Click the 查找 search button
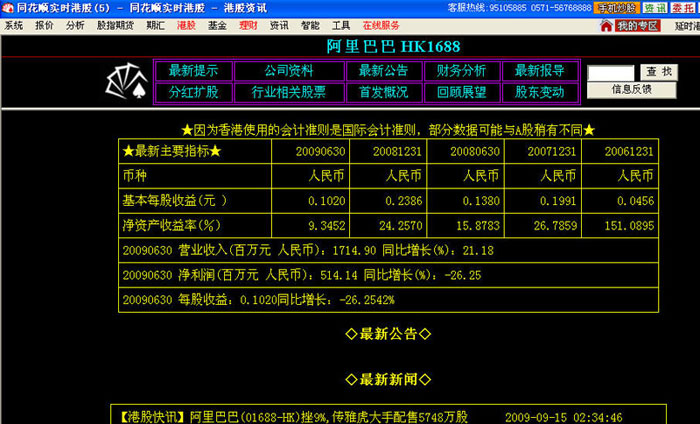 tap(658, 72)
